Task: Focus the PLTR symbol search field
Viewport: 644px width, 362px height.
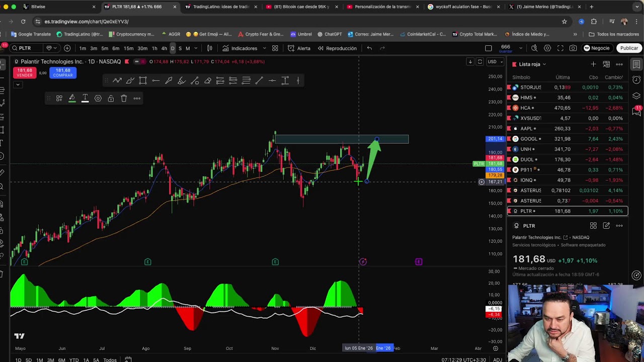Action: 28,48
